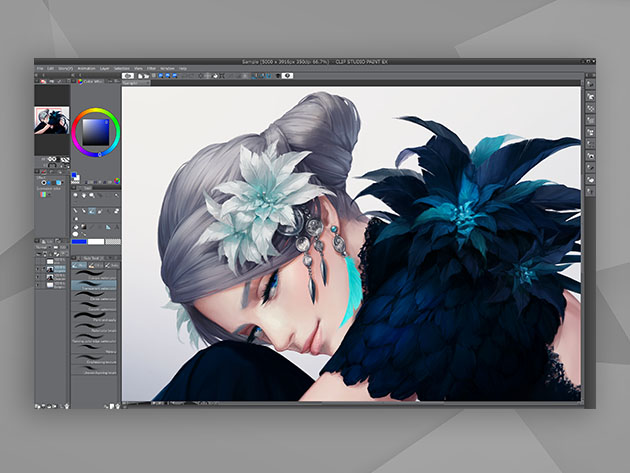Open the Filter menu

(x=151, y=69)
